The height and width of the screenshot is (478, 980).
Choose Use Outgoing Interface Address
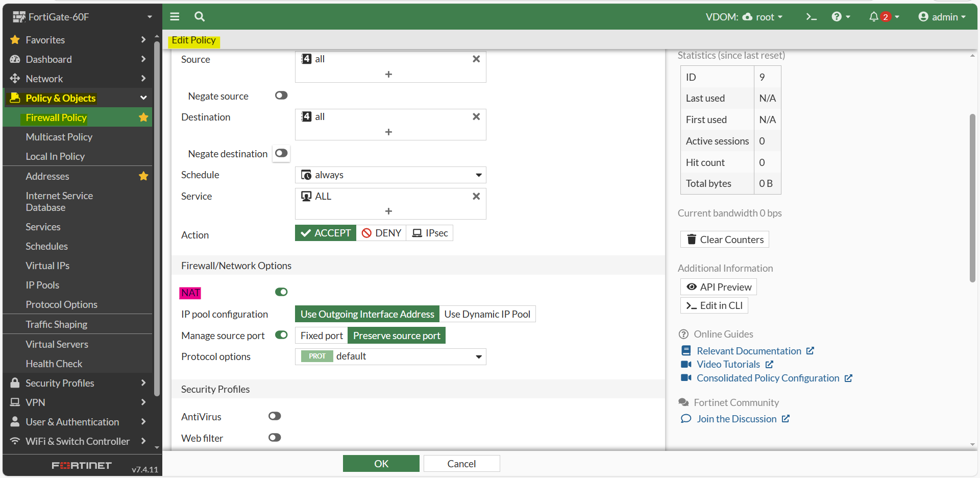pos(367,314)
